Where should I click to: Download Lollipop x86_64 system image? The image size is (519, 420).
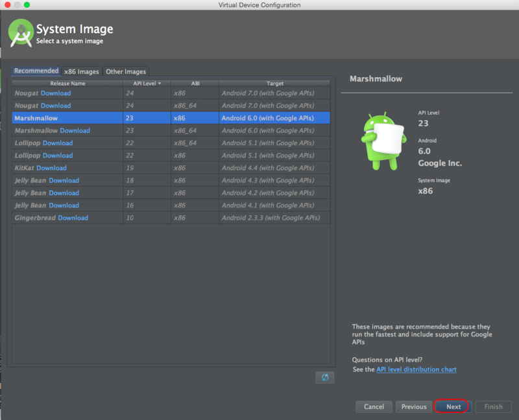pos(58,143)
